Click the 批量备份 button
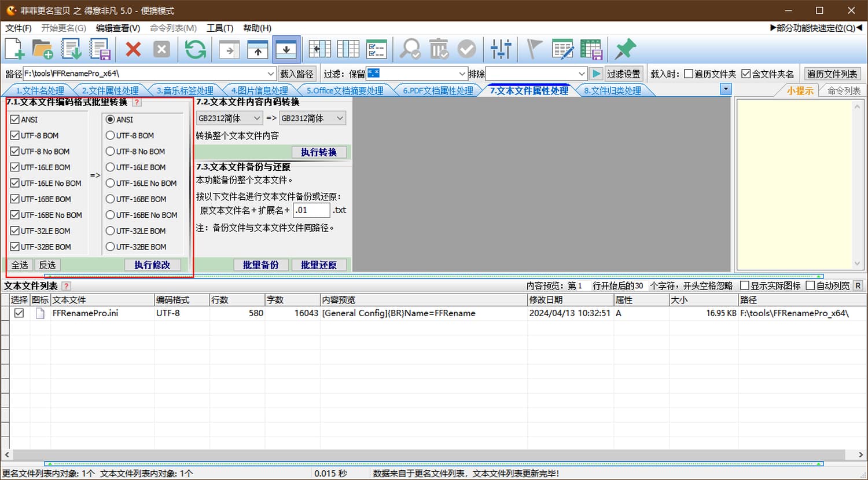This screenshot has width=868, height=480. pos(260,265)
